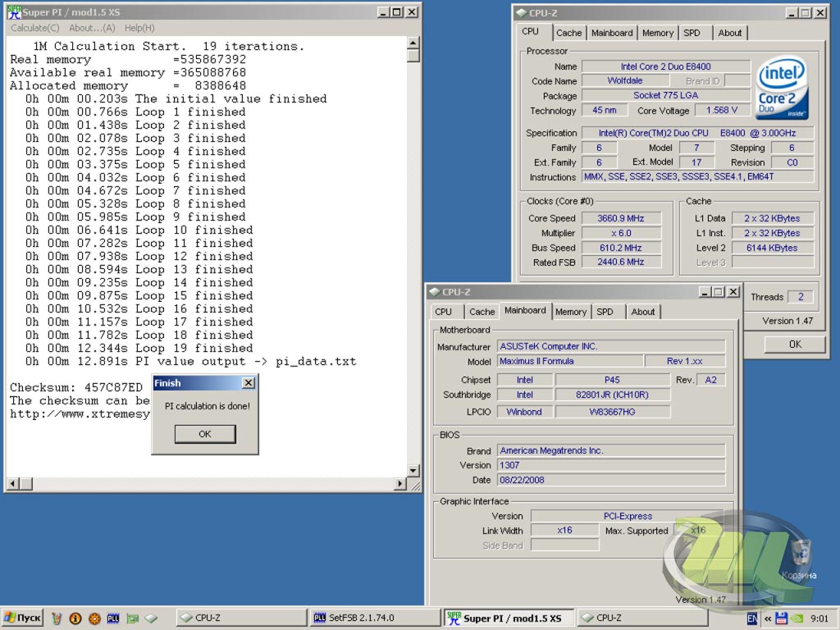The image size is (840, 630).
Task: Open Calculate(C) menu in Super PI
Action: [34, 28]
